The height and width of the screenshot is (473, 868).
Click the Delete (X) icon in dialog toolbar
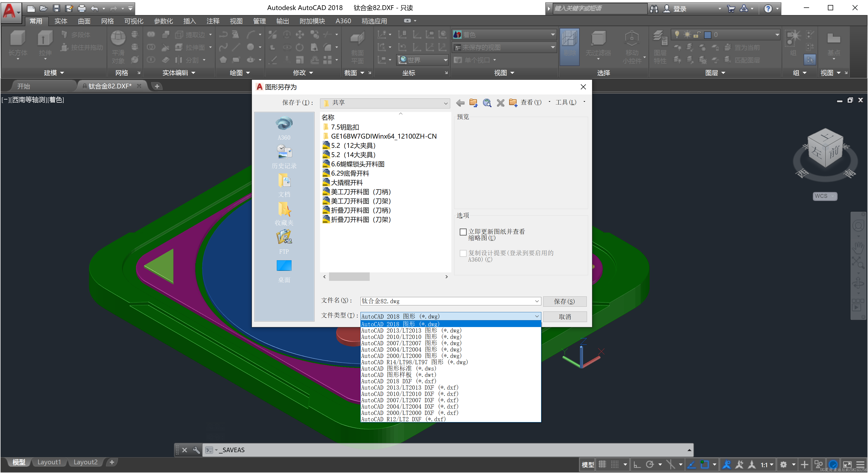(500, 103)
